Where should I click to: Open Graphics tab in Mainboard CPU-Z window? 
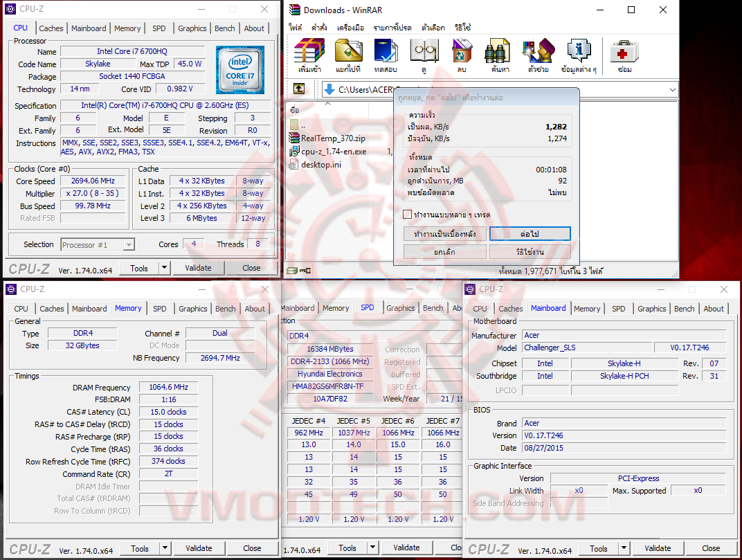point(651,309)
